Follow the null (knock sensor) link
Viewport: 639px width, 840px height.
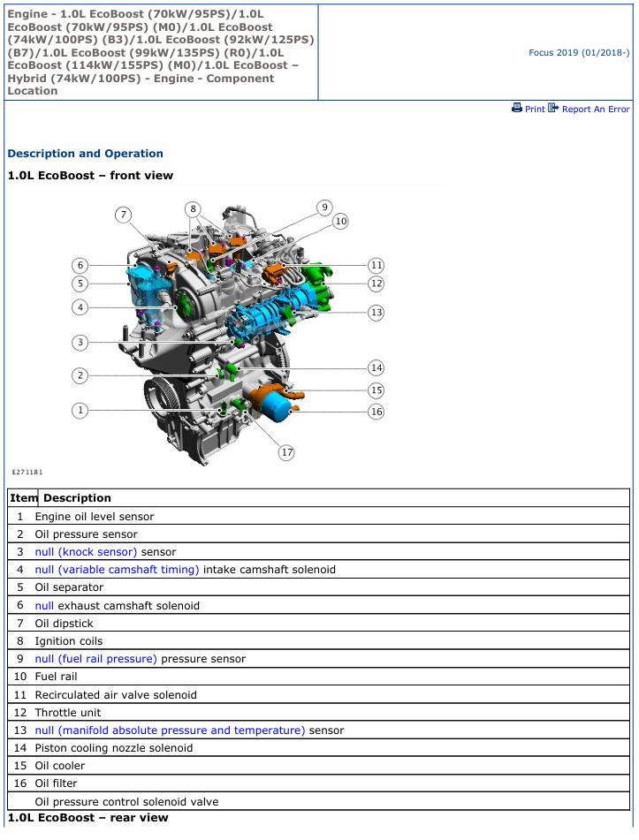pos(86,552)
